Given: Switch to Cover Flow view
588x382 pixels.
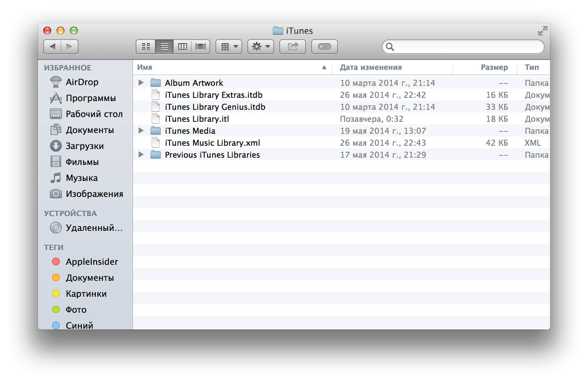Looking at the screenshot, I should pyautogui.click(x=201, y=47).
